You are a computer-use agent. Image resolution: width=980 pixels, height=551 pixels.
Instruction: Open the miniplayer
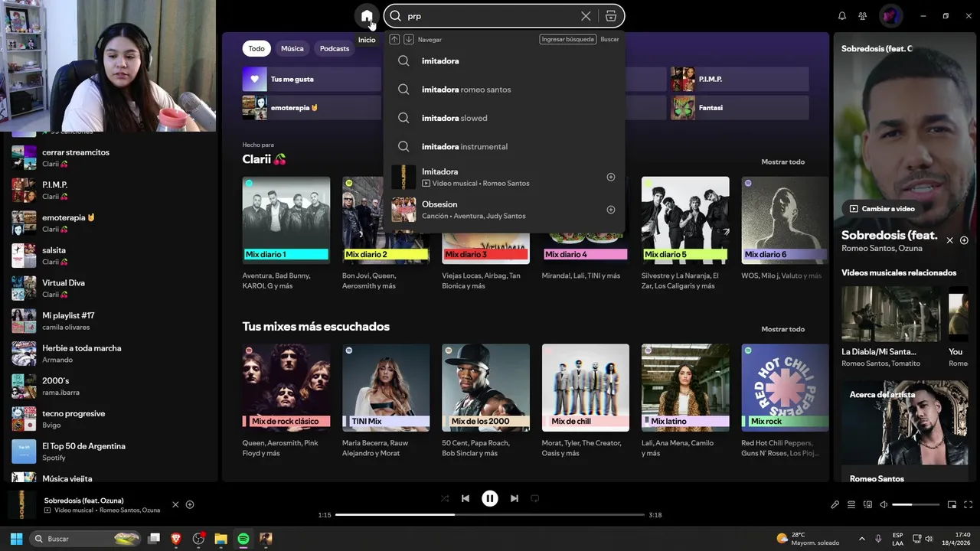(952, 505)
